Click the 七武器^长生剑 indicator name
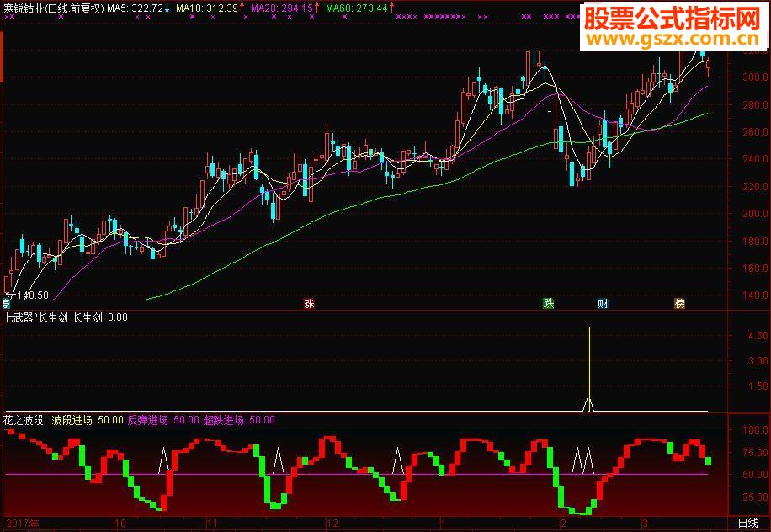Screen dimensions: 771x532 click(x=35, y=317)
